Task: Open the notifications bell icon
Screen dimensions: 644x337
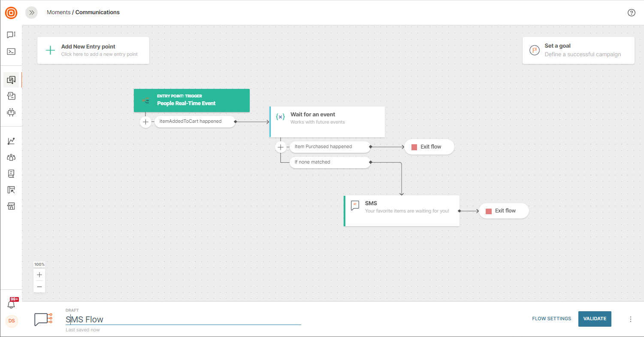Action: pyautogui.click(x=11, y=304)
